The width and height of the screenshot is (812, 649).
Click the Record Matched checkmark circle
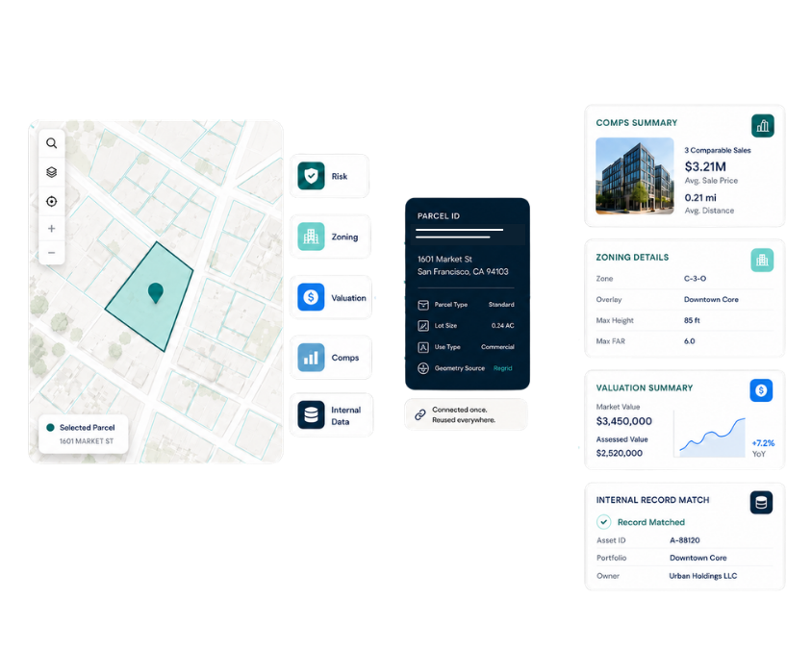[x=603, y=522]
